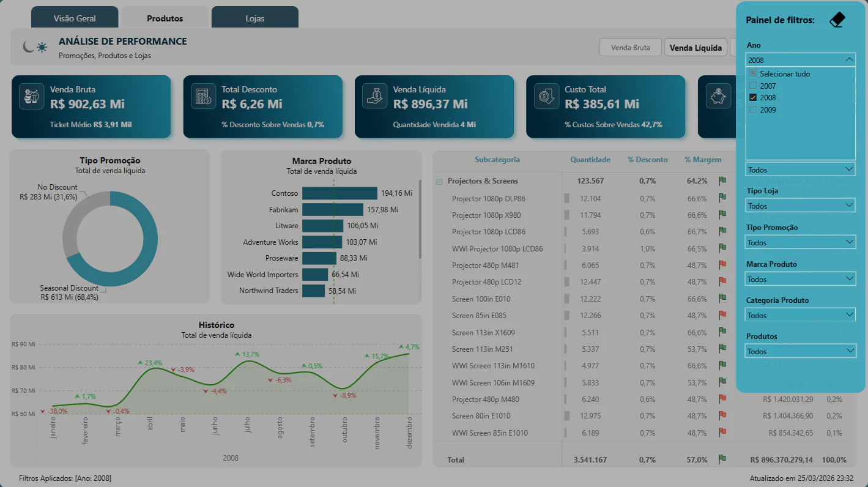
Task: Expand the Marca Produto filter dropdown
Action: [800, 278]
